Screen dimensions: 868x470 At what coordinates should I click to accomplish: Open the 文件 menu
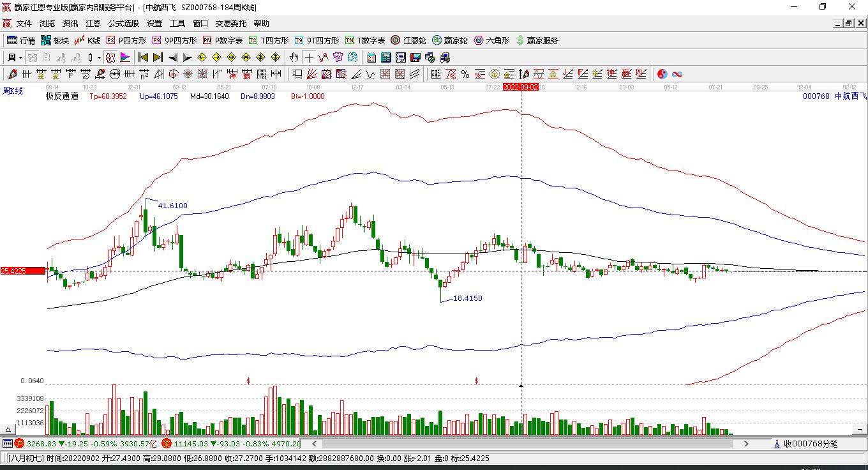point(24,24)
